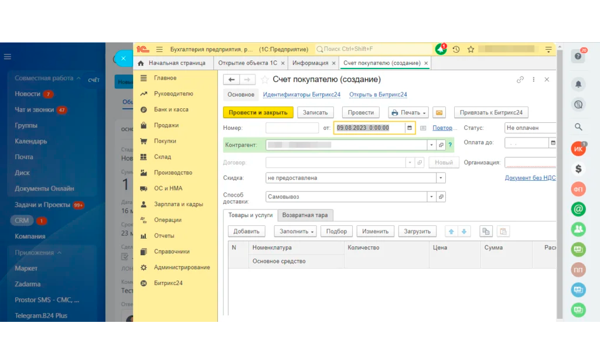Open more actions three-dot menu
The width and height of the screenshot is (600, 364).
tap(533, 80)
